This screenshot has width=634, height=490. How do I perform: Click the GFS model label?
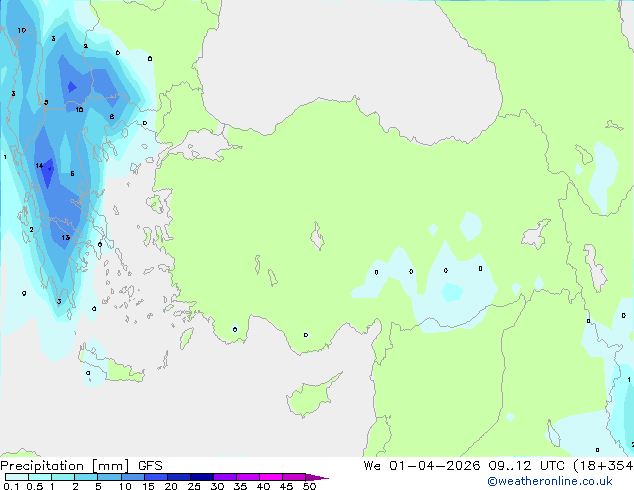pyautogui.click(x=150, y=466)
